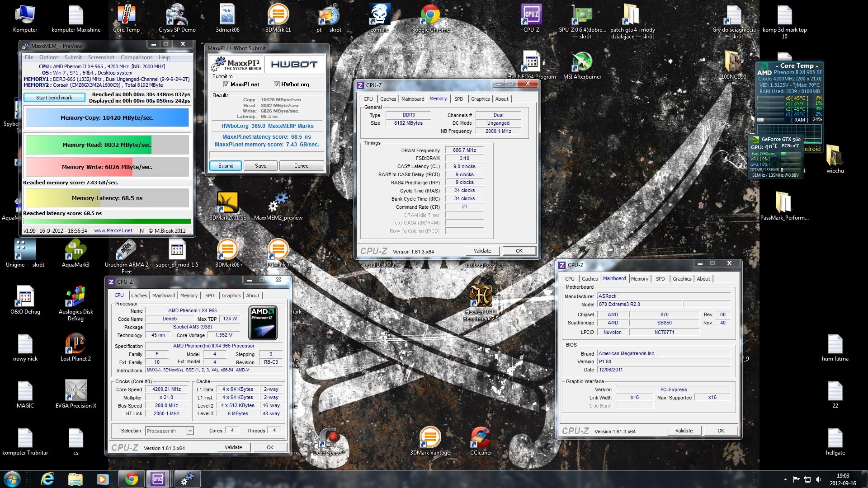Open the Screenshot menu in MaxxMEM
Screen dimensions: 868x488
[101, 57]
